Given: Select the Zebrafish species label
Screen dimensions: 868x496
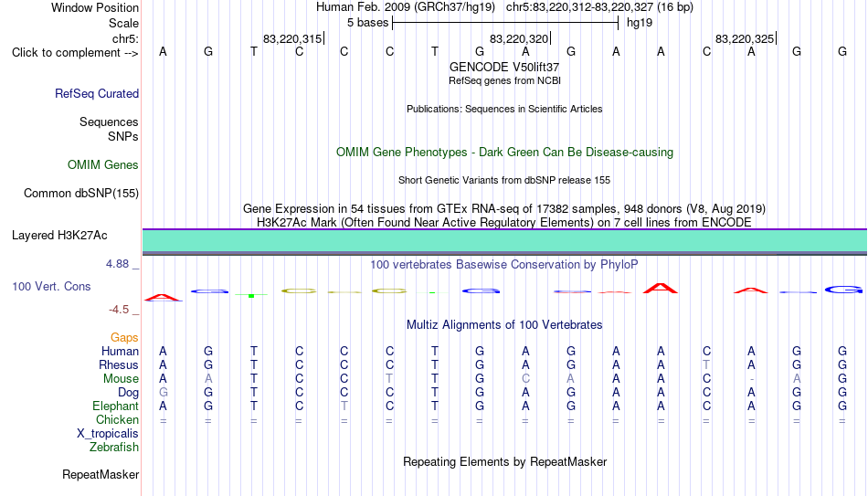Looking at the screenshot, I should 114,447.
